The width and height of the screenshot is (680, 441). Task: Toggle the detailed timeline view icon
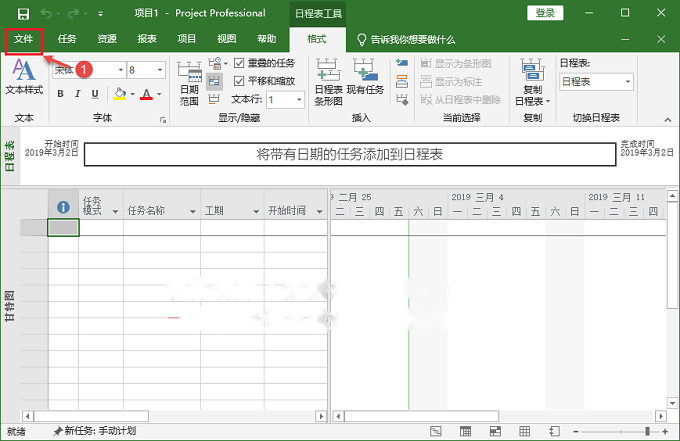pos(214,81)
